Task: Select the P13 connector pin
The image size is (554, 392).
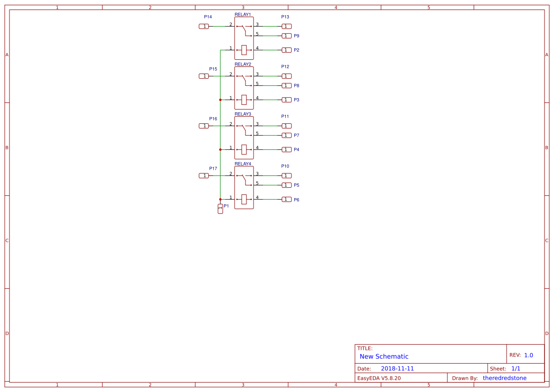Action: click(x=287, y=27)
